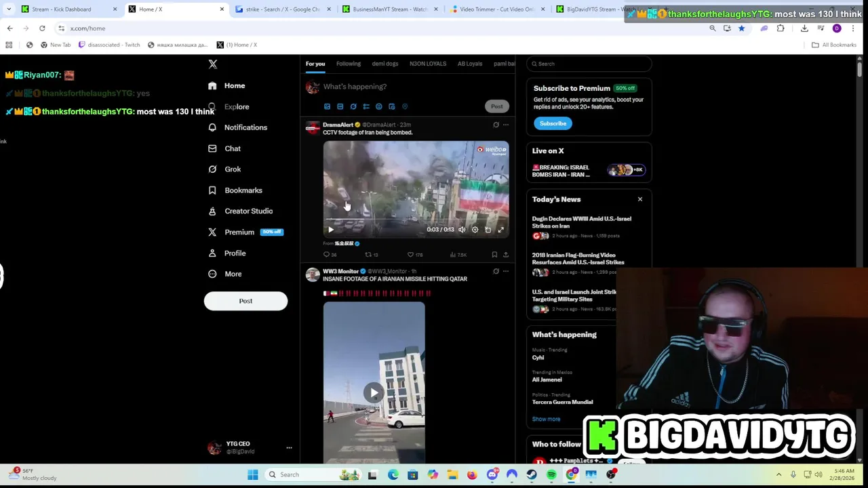This screenshot has width=868, height=488.
Task: Open Notifications bell in the sidebar
Action: [212, 127]
